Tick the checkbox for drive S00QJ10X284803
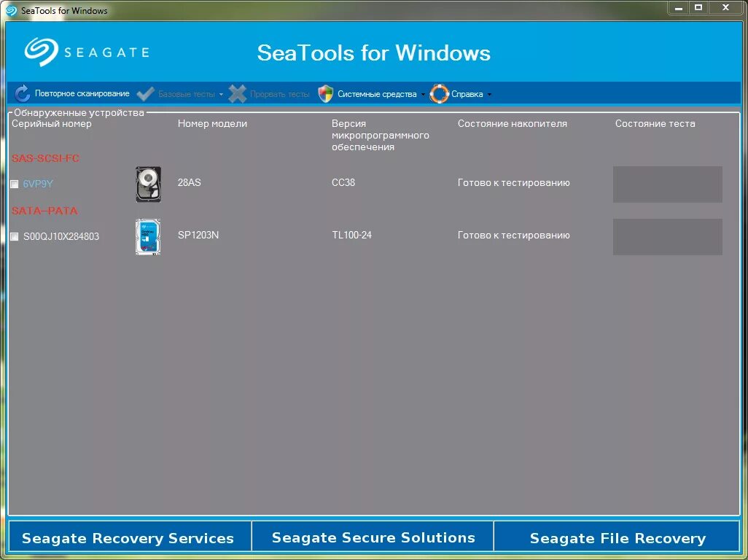This screenshot has width=748, height=560. [x=15, y=236]
